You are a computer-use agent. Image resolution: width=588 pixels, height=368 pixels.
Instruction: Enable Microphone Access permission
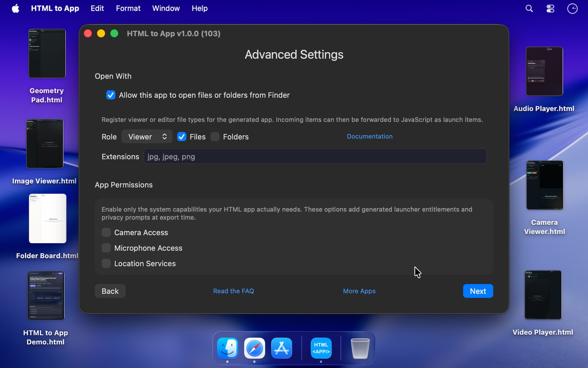106,248
